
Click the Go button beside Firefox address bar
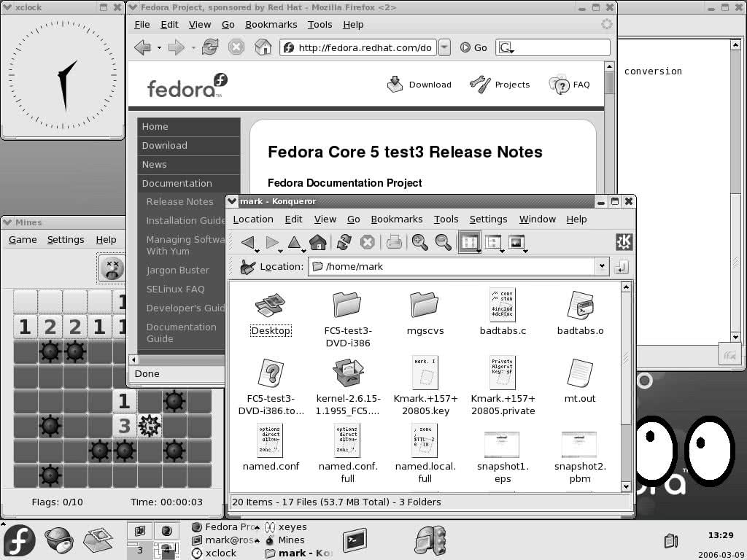tap(473, 47)
